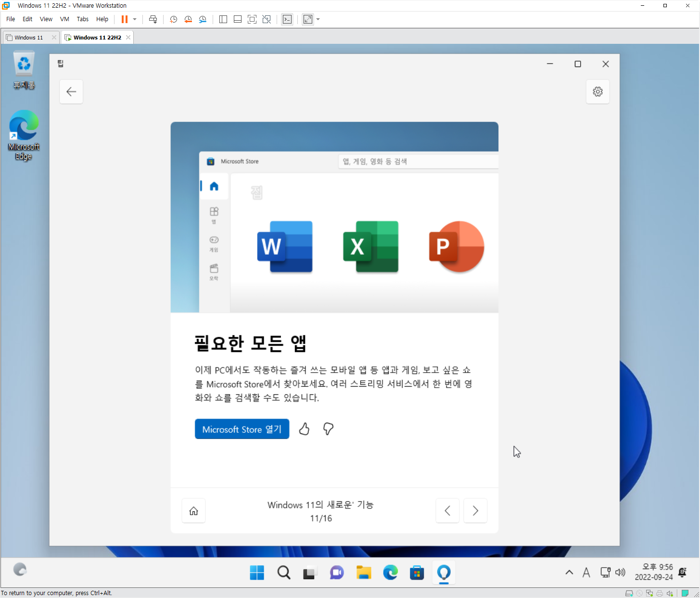Screen dimensions: 700x598
Task: Click the clock showing 오후 9:56
Action: 653,572
